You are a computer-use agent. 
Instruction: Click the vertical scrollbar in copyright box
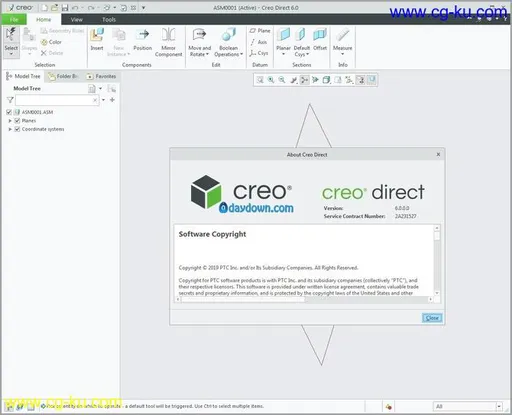pyautogui.click(x=437, y=236)
